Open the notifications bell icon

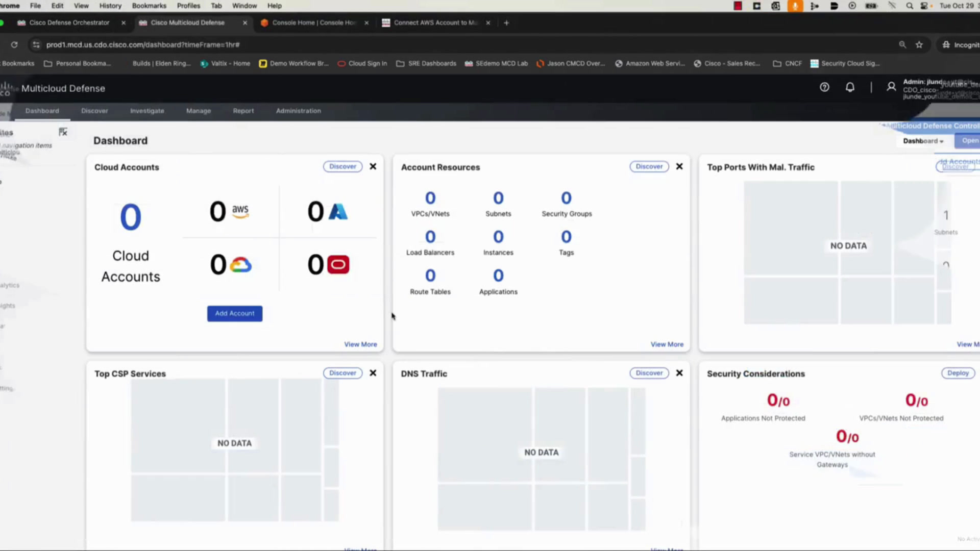(x=850, y=87)
